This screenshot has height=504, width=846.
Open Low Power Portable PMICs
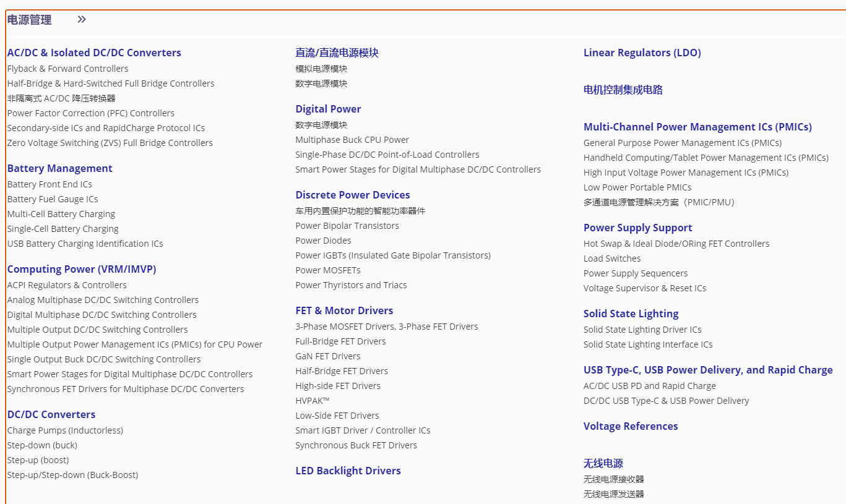point(637,187)
